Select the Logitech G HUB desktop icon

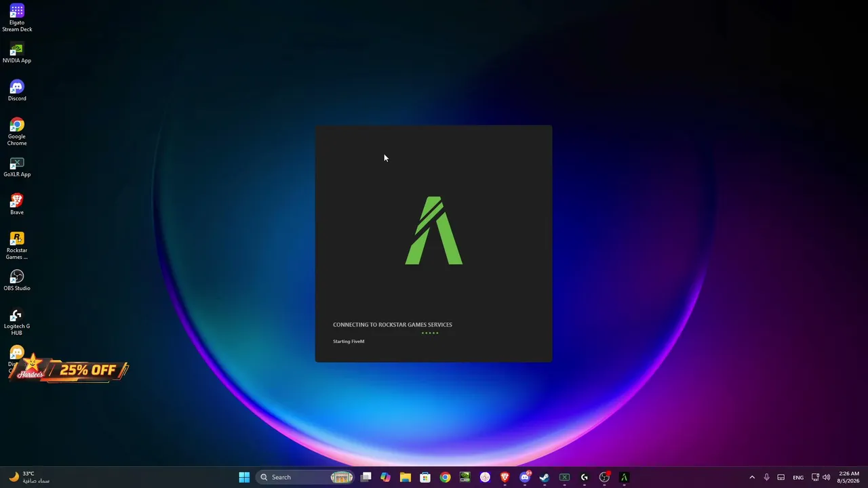pos(17,321)
